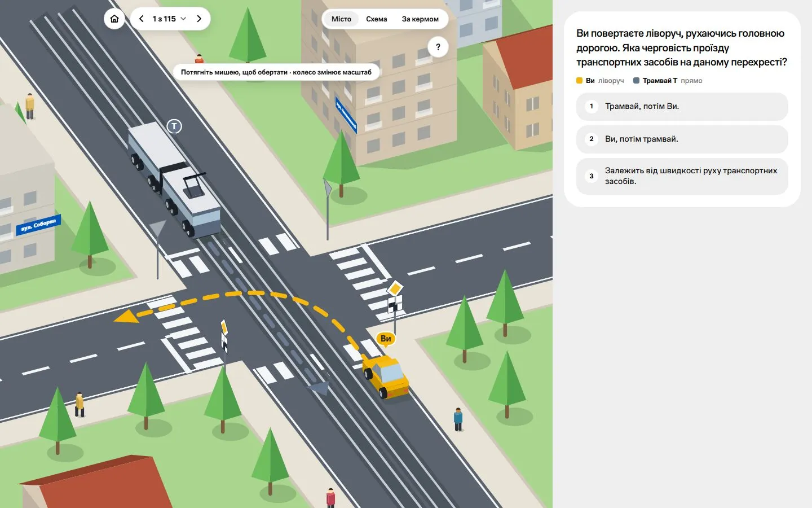Click the gray Трамвай Т legend swatch
The width and height of the screenshot is (812, 508).
(x=636, y=81)
